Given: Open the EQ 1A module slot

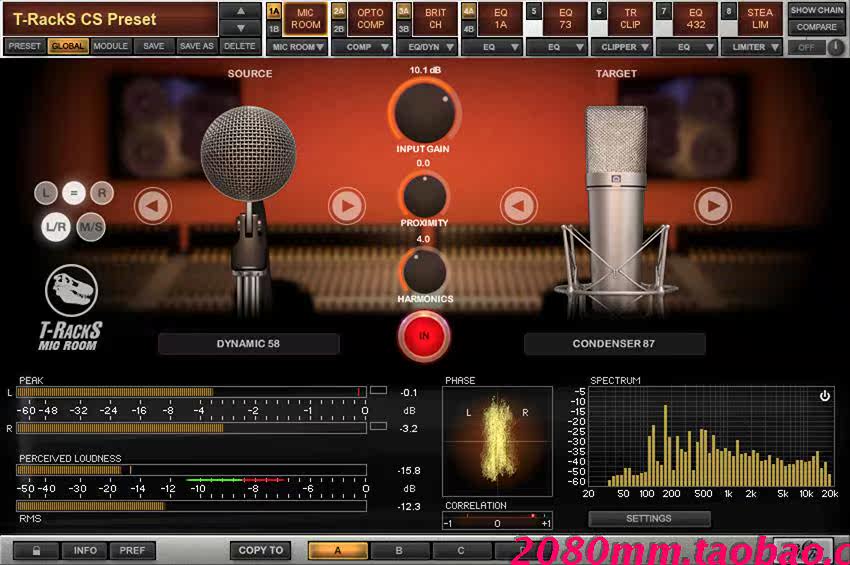Looking at the screenshot, I should [500, 19].
